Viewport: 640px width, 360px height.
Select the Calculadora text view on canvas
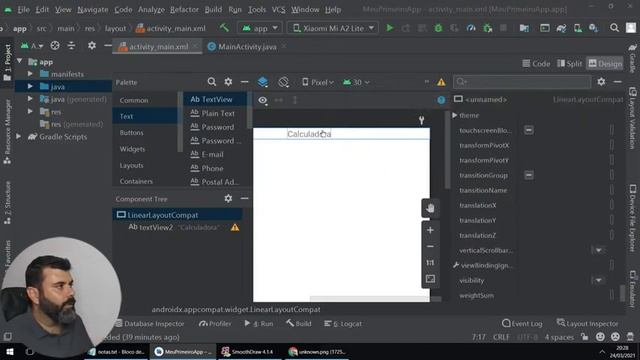pyautogui.click(x=309, y=134)
